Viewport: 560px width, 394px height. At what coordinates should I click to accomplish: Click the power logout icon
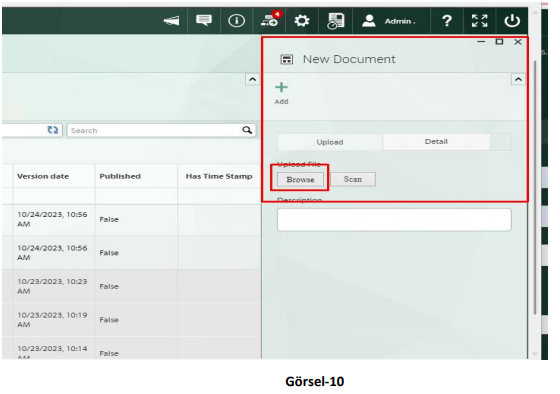(512, 20)
